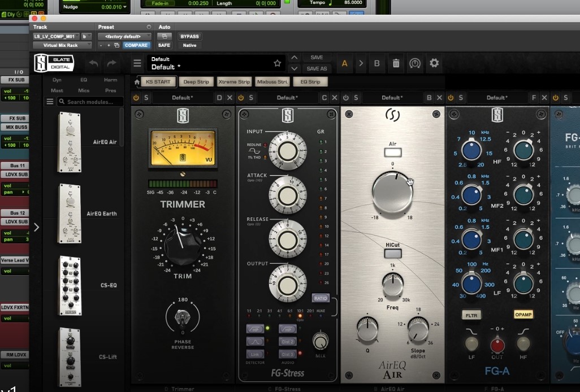Screen dimensions: 580x392
Task: Click the RATIO button on FG-Stress
Action: pyautogui.click(x=321, y=298)
